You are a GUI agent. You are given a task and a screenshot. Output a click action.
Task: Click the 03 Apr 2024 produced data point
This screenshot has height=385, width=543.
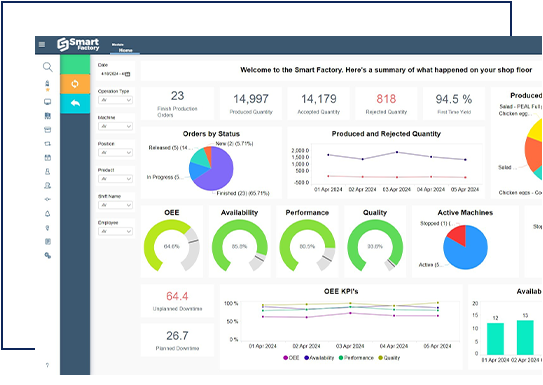click(397, 152)
